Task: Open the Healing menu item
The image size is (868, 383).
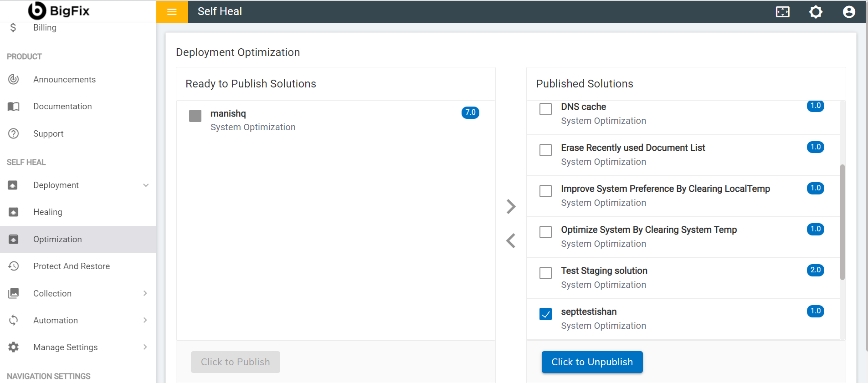Action: pos(48,212)
